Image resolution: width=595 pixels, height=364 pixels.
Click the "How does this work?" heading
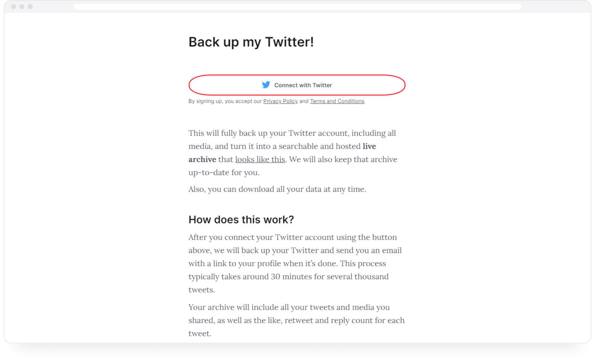coord(241,220)
